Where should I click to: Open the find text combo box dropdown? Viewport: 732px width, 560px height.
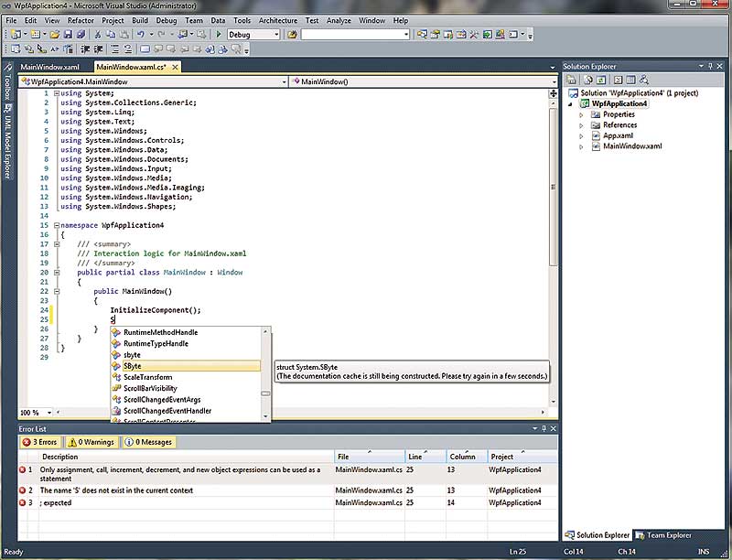(406, 35)
